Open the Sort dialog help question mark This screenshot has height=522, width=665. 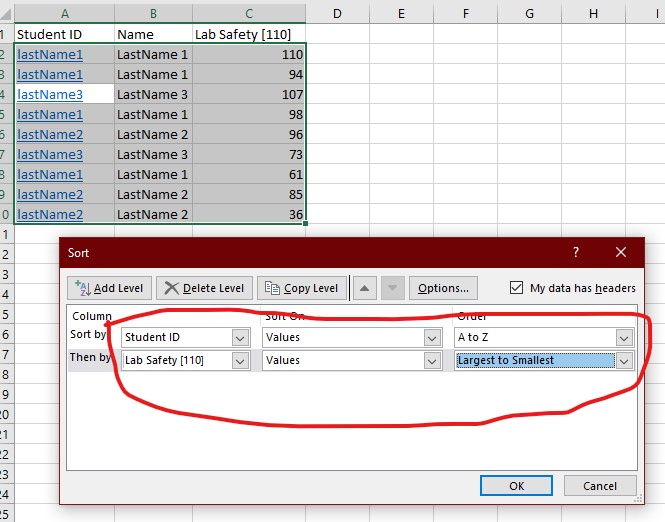pyautogui.click(x=575, y=253)
